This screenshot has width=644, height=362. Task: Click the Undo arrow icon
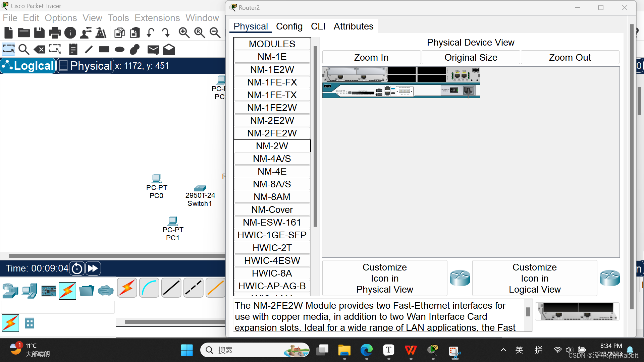pyautogui.click(x=150, y=33)
